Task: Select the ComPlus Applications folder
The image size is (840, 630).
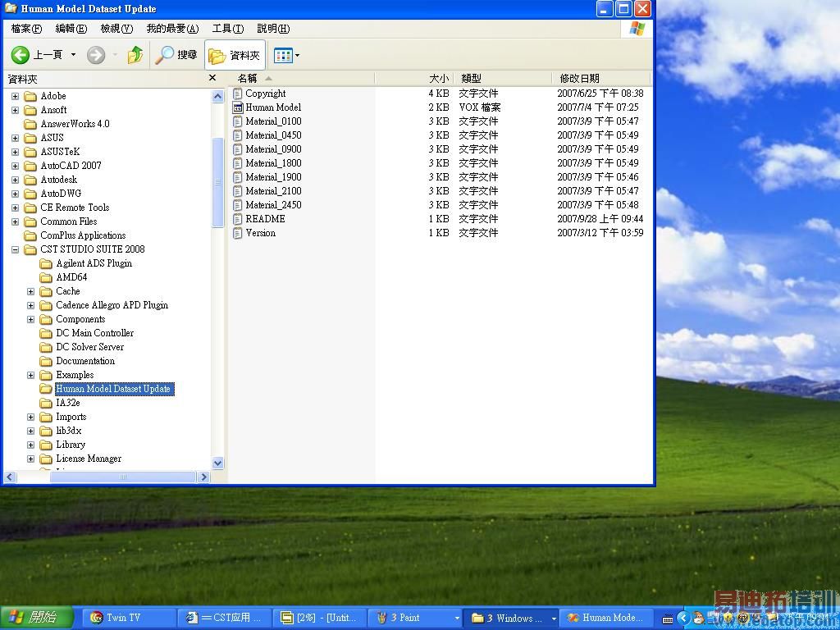Action: pos(83,235)
